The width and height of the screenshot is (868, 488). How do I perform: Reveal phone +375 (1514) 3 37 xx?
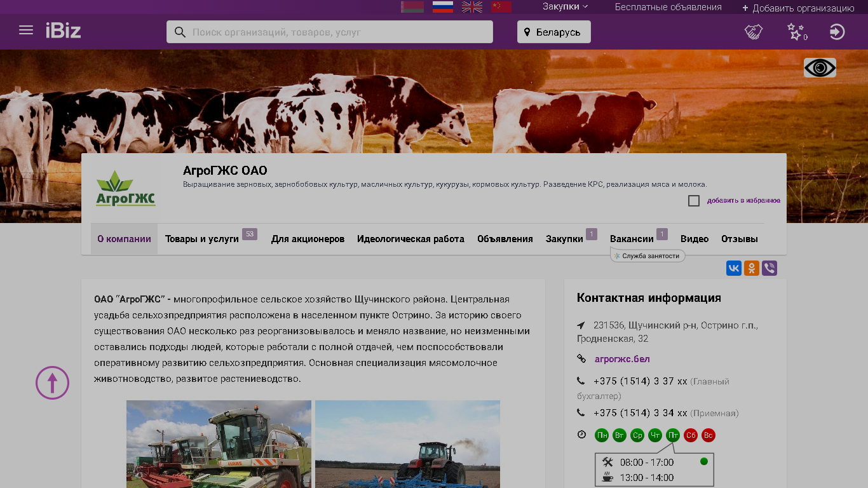pyautogui.click(x=641, y=381)
